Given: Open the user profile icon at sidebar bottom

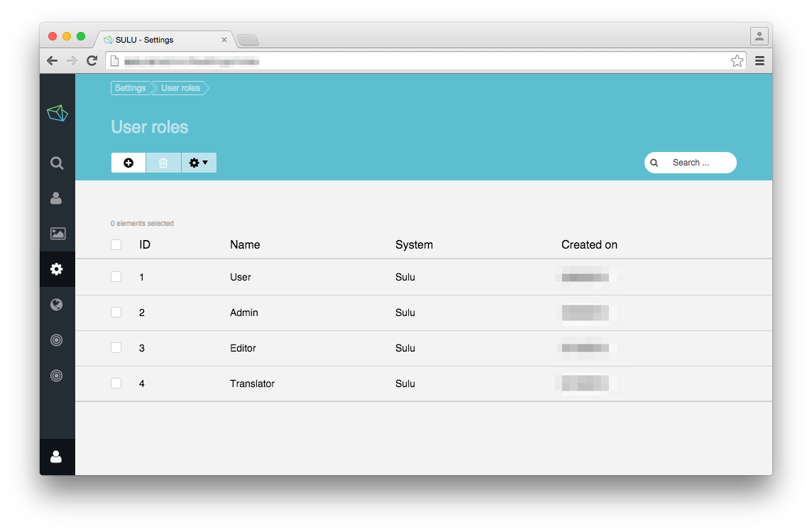Looking at the screenshot, I should pyautogui.click(x=56, y=457).
